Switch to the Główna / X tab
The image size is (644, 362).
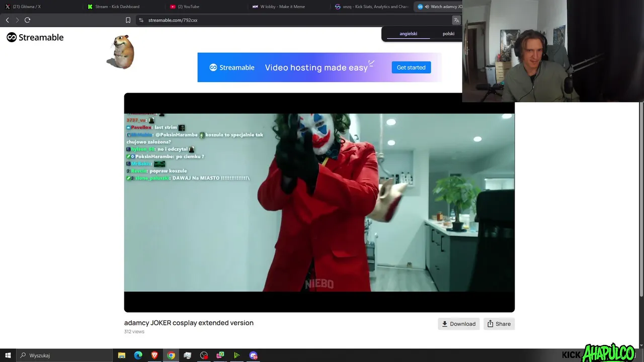coord(40,7)
